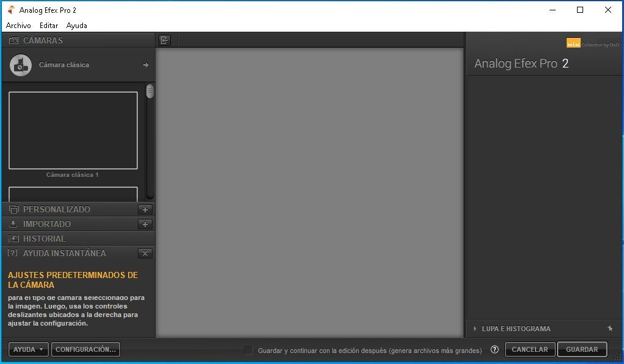Click the camera icon beside CÁMARAS
The width and height of the screenshot is (624, 364).
click(x=13, y=40)
